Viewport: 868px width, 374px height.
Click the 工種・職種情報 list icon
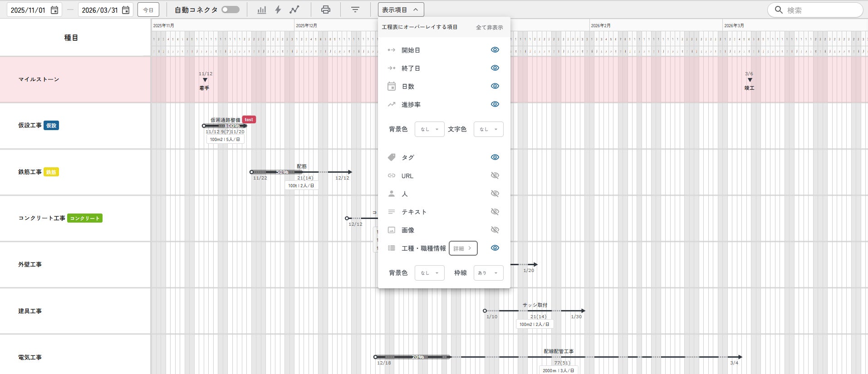(391, 248)
